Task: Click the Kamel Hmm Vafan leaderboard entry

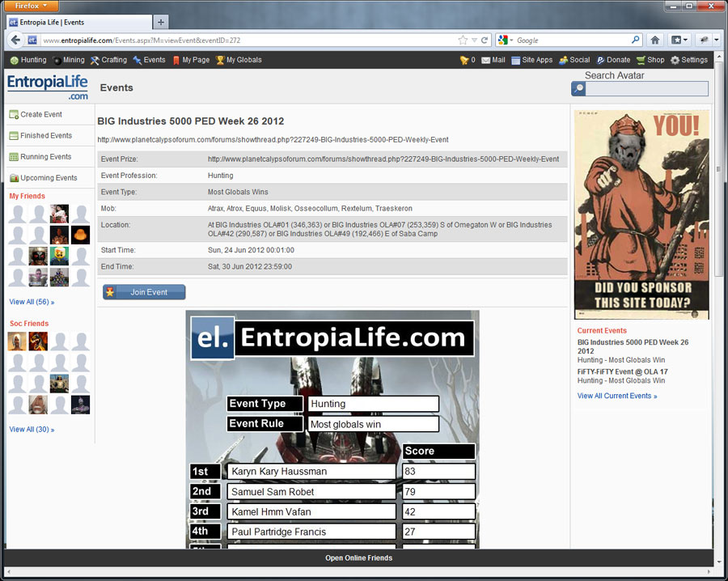Action: coord(311,511)
